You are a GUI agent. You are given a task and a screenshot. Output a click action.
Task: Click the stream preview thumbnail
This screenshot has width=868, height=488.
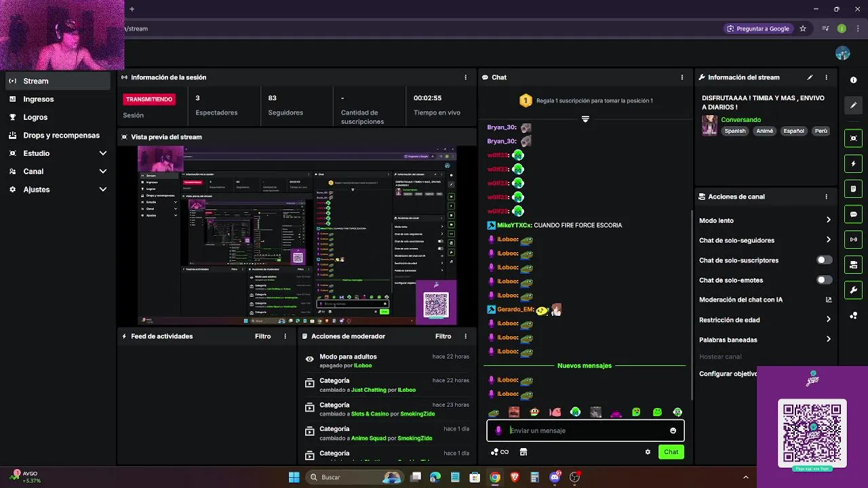point(297,235)
